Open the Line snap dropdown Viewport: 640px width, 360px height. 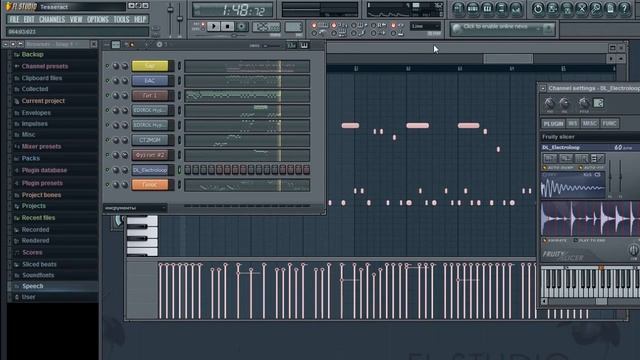click(x=425, y=27)
